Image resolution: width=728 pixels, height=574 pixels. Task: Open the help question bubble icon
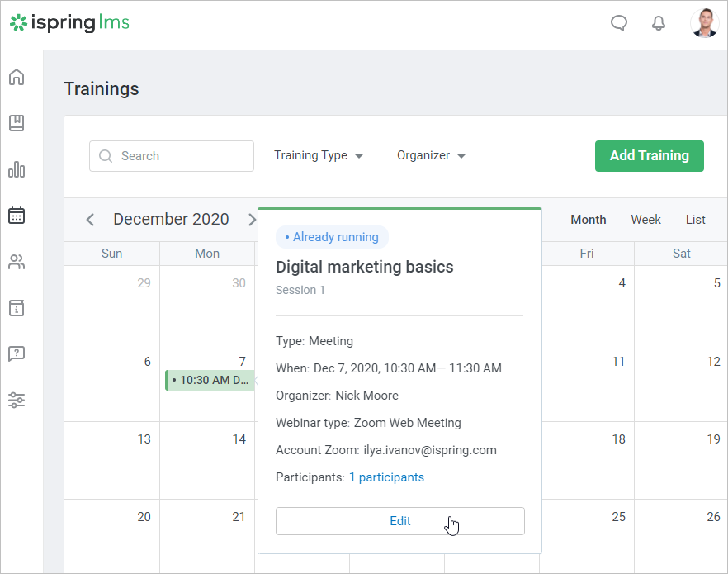click(17, 354)
